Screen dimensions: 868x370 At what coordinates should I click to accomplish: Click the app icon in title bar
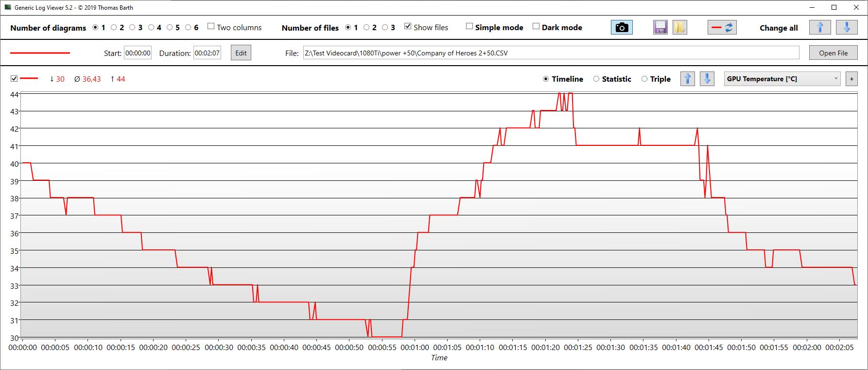[7, 7]
